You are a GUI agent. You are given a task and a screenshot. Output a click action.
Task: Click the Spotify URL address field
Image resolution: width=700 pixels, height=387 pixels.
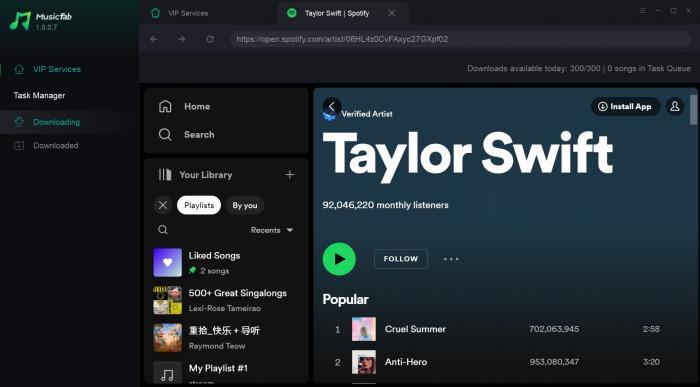click(460, 39)
